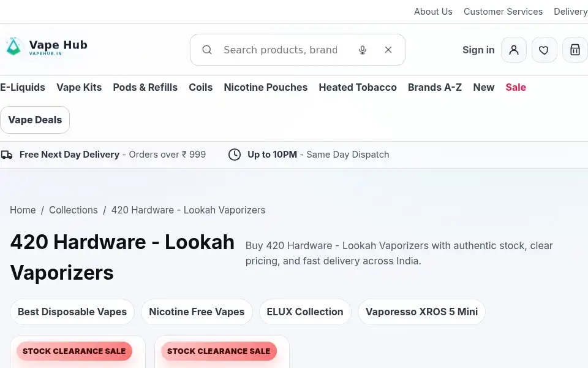Click Orders over ₹ 999 text
Image resolution: width=588 pixels, height=368 pixels.
click(x=167, y=155)
